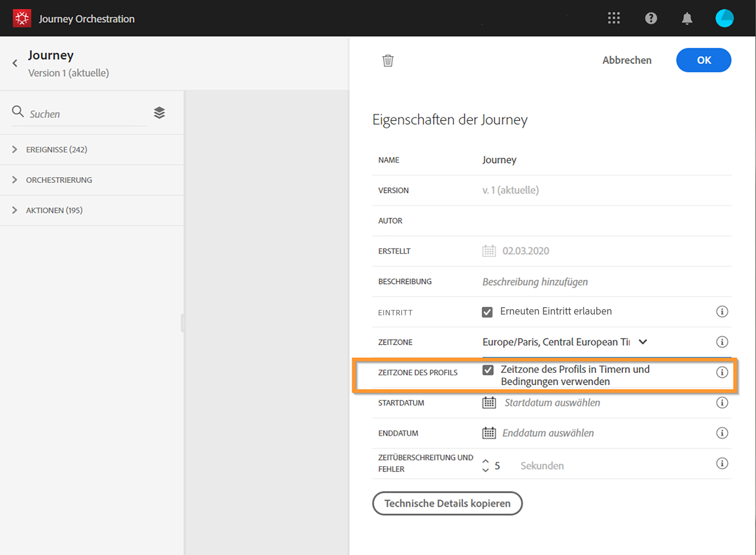The width and height of the screenshot is (756, 555).
Task: Open the apps grid switcher icon
Action: coord(614,18)
